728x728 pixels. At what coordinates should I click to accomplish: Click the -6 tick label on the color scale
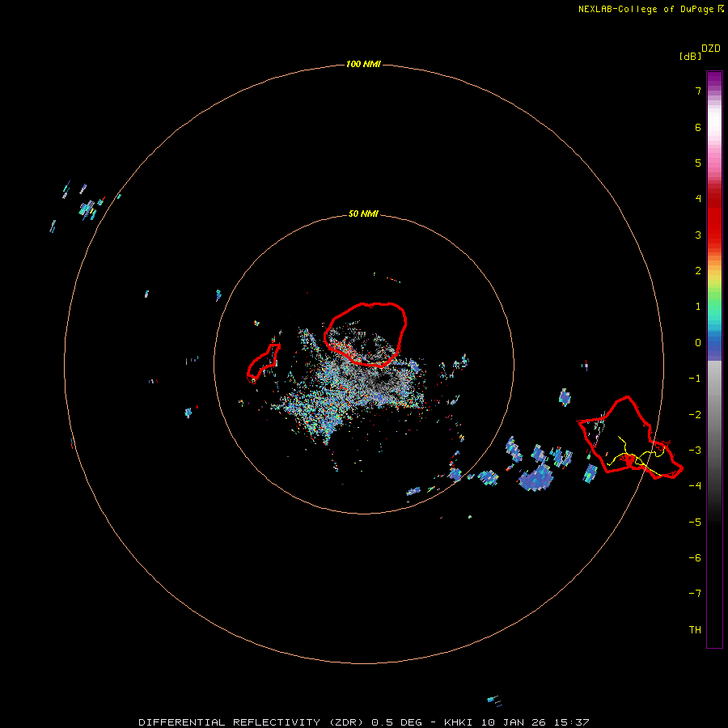click(x=695, y=558)
